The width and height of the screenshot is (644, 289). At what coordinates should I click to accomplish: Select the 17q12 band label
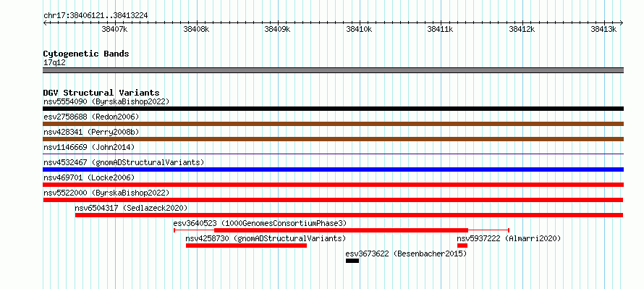[54, 63]
